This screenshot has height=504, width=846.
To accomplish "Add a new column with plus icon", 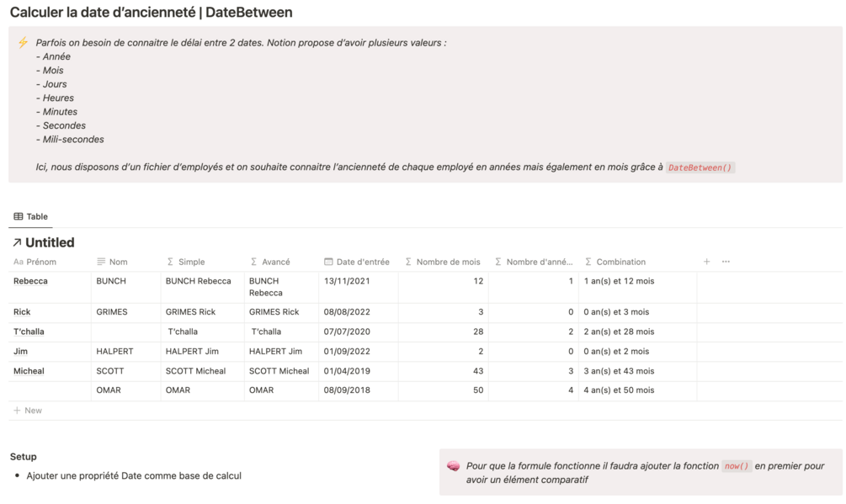I will pos(706,262).
